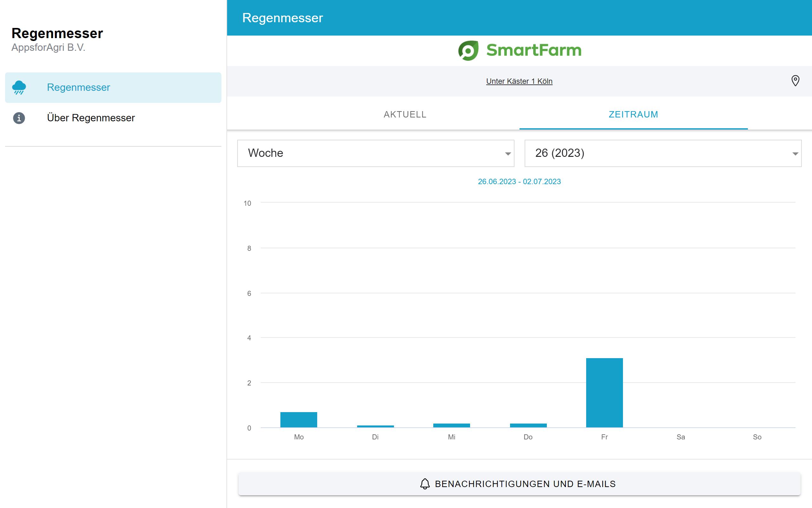
Task: Click the Sa axis label
Action: [x=681, y=437]
